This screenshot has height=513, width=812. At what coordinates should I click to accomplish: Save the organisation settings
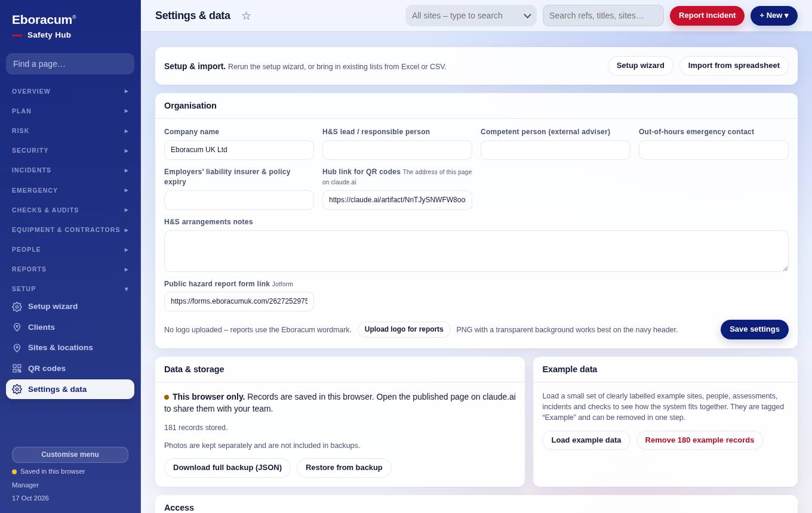coord(754,329)
